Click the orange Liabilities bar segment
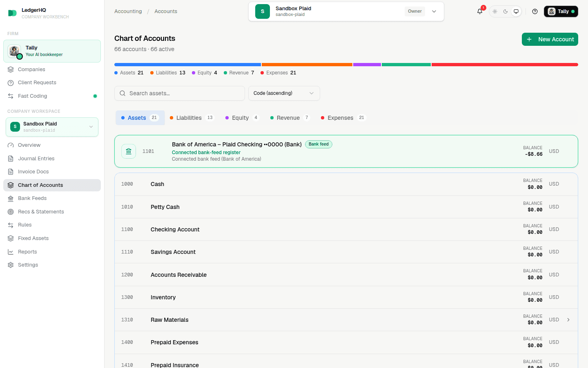 pyautogui.click(x=307, y=65)
